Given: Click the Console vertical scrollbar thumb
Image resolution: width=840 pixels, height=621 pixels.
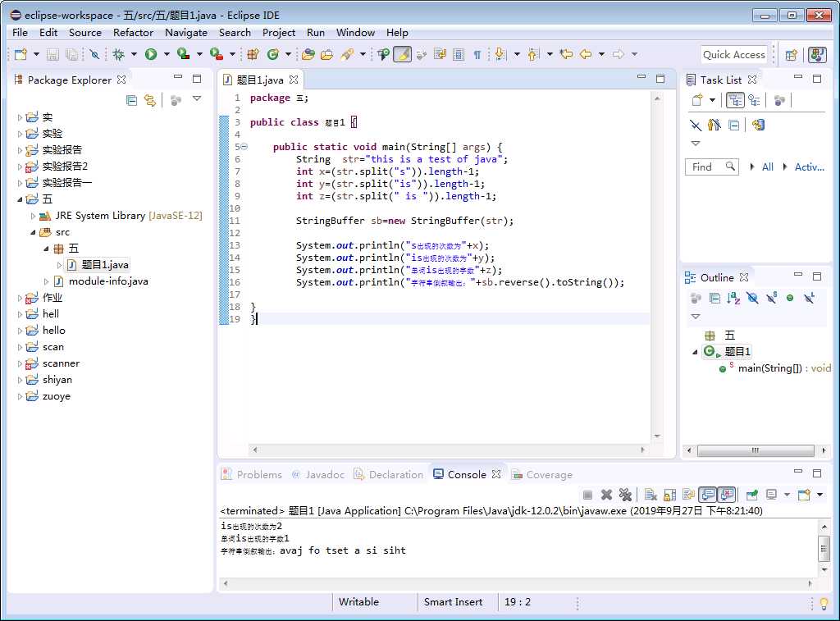Looking at the screenshot, I should pyautogui.click(x=824, y=548).
